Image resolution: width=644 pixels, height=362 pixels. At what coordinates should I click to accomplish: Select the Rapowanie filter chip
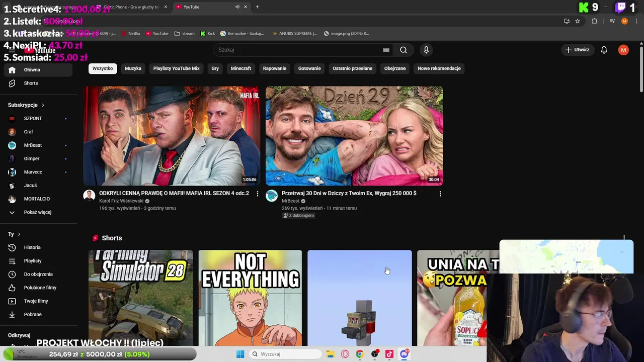click(x=275, y=68)
